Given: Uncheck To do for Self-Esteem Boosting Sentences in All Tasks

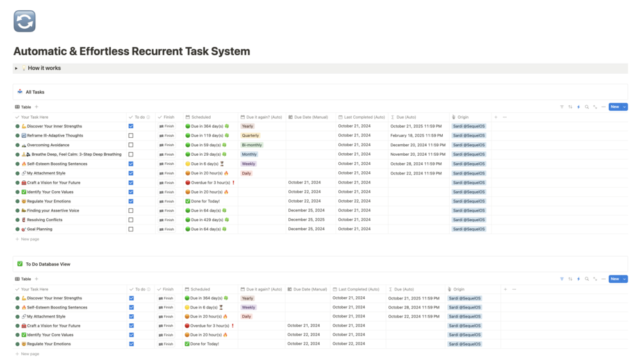Looking at the screenshot, I should click(131, 164).
